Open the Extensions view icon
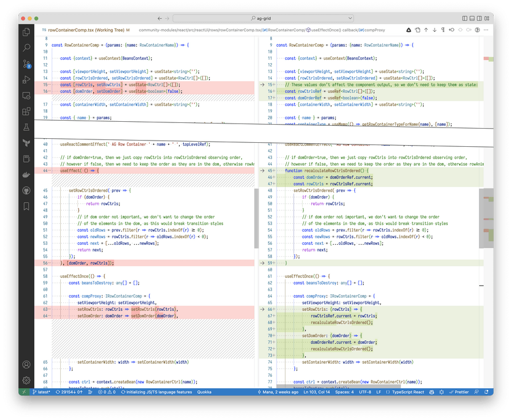Image resolution: width=512 pixels, height=420 pixels. [x=26, y=112]
